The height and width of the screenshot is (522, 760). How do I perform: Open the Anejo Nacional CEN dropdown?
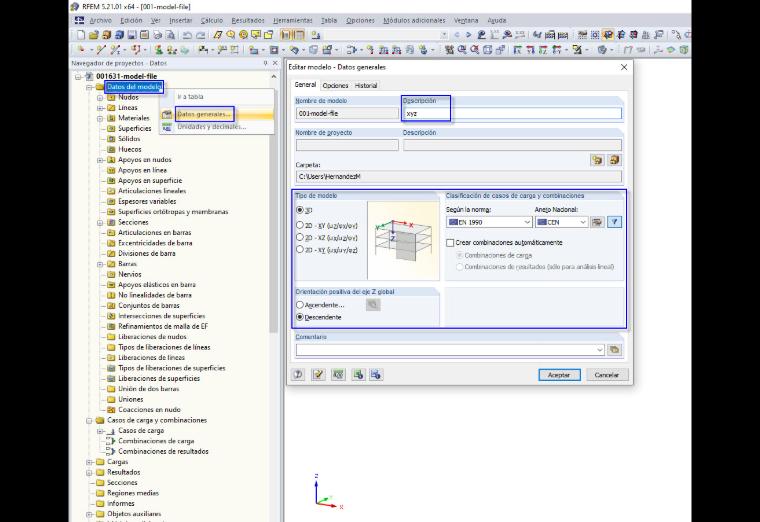(583, 222)
